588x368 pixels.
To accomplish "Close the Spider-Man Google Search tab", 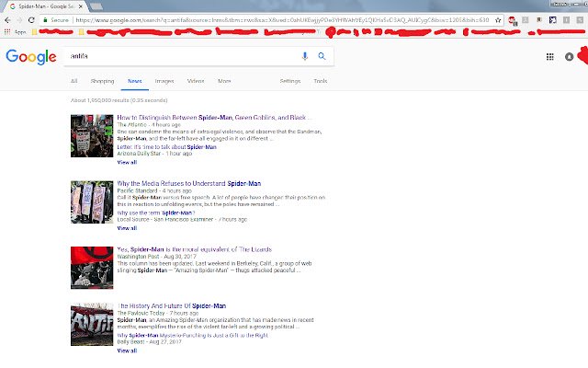I will pos(80,6).
